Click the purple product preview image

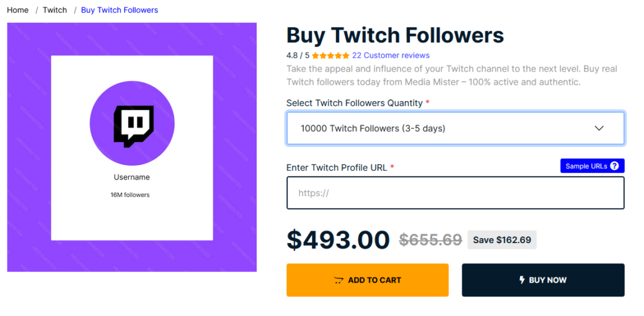coord(132,147)
